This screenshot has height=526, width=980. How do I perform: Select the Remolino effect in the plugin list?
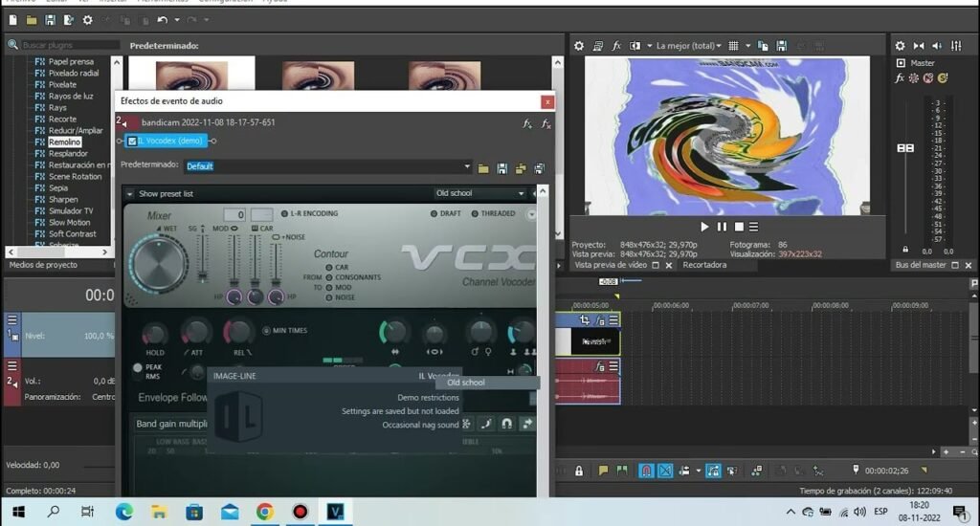pyautogui.click(x=65, y=142)
